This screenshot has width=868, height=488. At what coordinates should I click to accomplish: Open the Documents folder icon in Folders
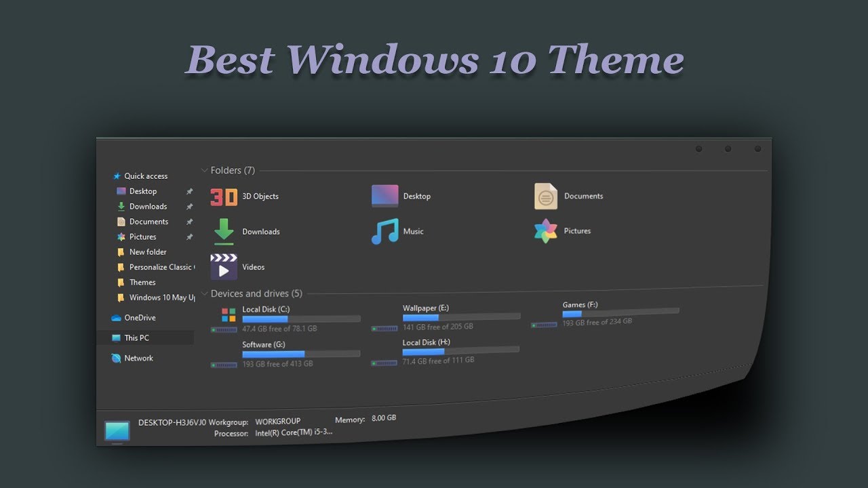tap(546, 196)
